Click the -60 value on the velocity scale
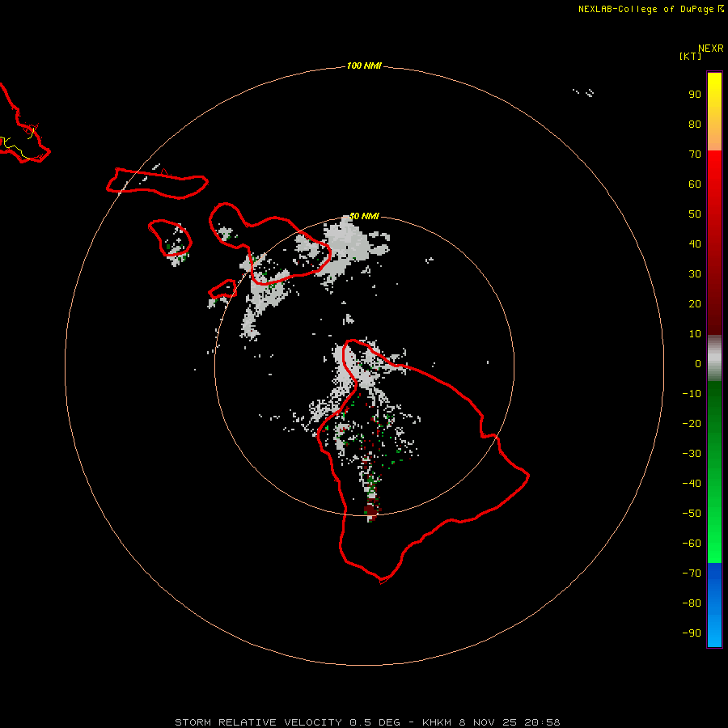The height and width of the screenshot is (728, 728). click(x=692, y=544)
